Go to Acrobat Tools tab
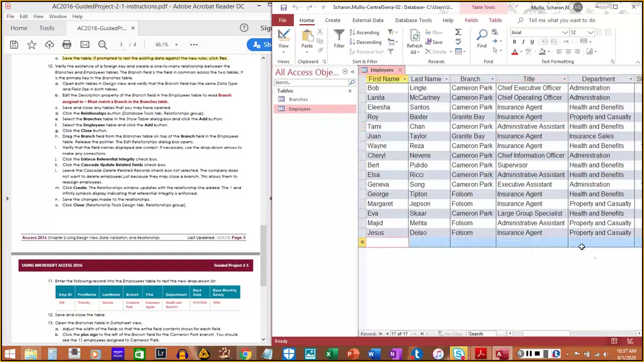 pos(47,28)
